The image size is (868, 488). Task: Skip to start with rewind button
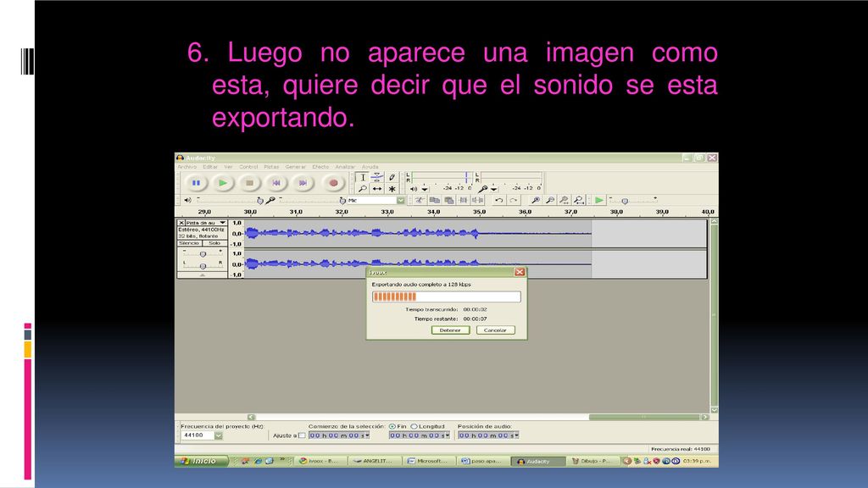[276, 183]
